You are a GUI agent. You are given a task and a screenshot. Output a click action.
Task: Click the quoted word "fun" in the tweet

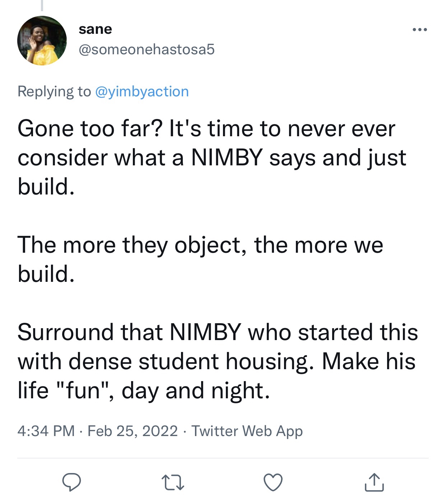click(83, 390)
